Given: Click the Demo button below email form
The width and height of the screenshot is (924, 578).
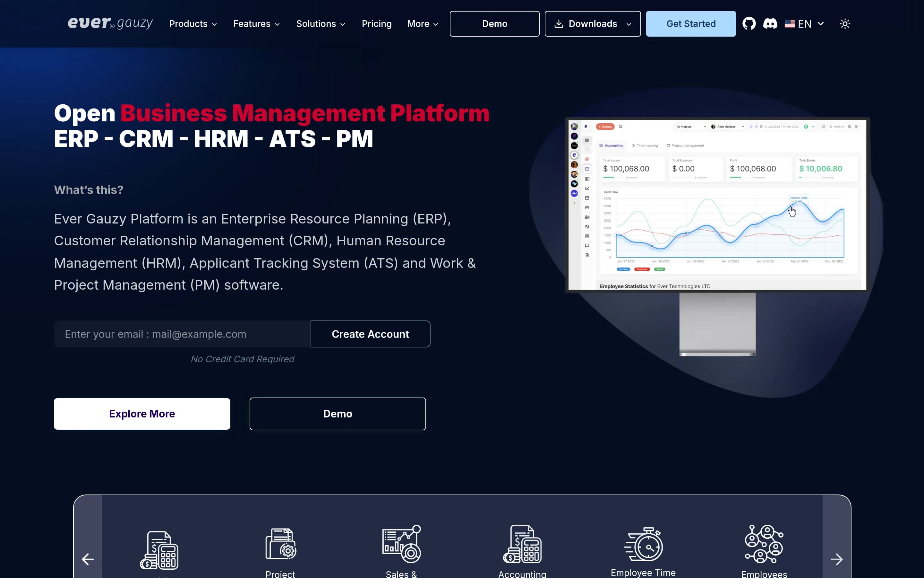Looking at the screenshot, I should pos(338,414).
